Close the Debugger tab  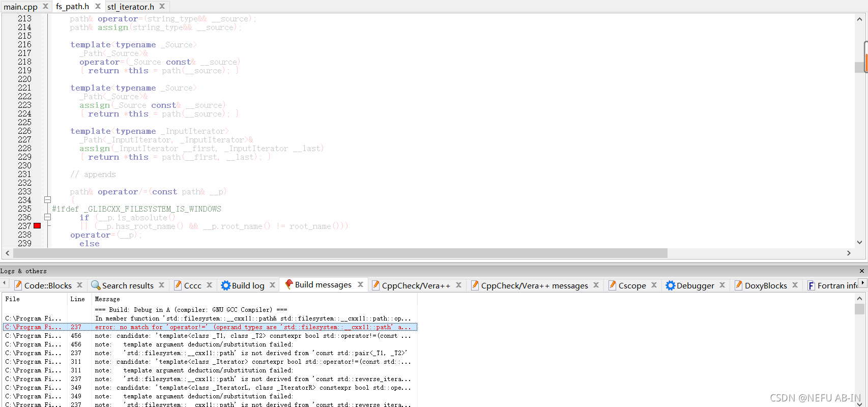[722, 285]
